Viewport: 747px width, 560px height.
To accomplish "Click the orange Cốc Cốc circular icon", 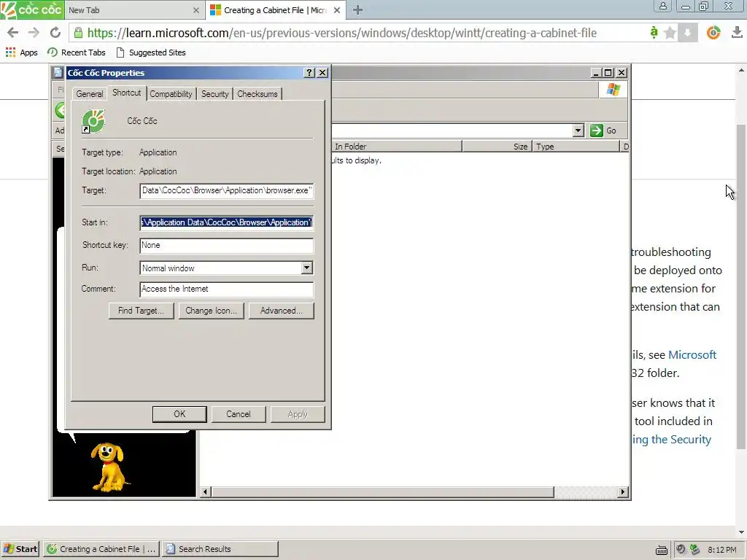I will [x=713, y=32].
